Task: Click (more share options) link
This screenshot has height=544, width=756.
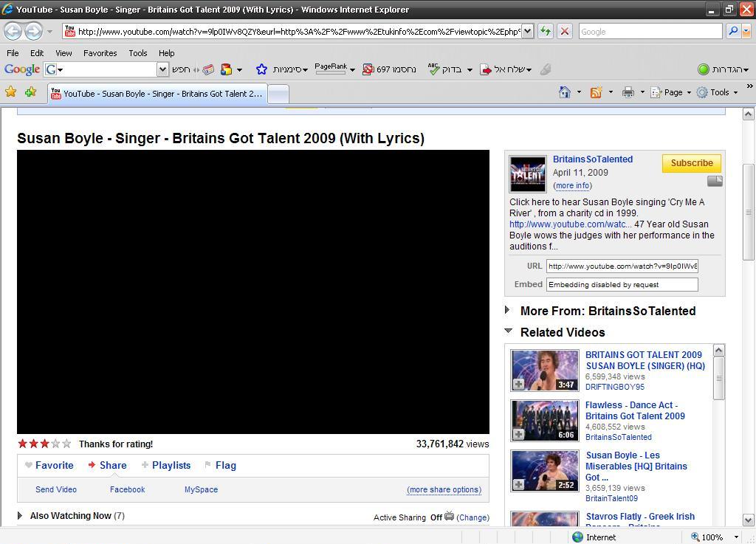Action: [x=444, y=489]
